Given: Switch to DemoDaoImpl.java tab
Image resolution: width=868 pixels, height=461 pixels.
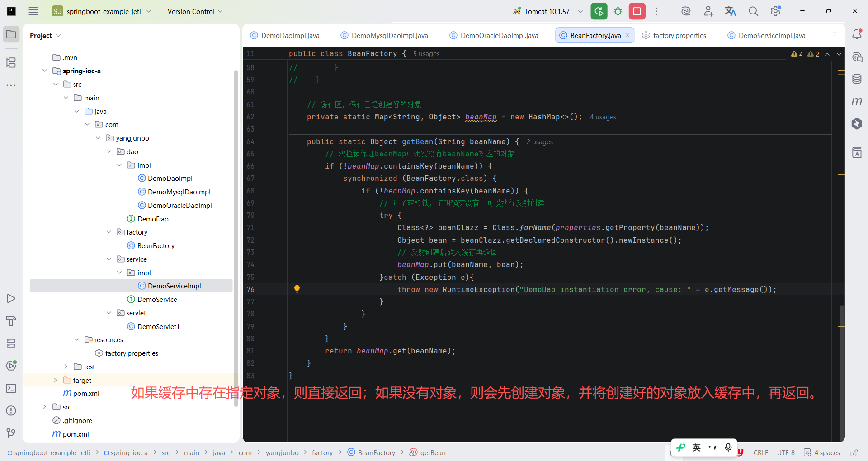Looking at the screenshot, I should point(285,36).
